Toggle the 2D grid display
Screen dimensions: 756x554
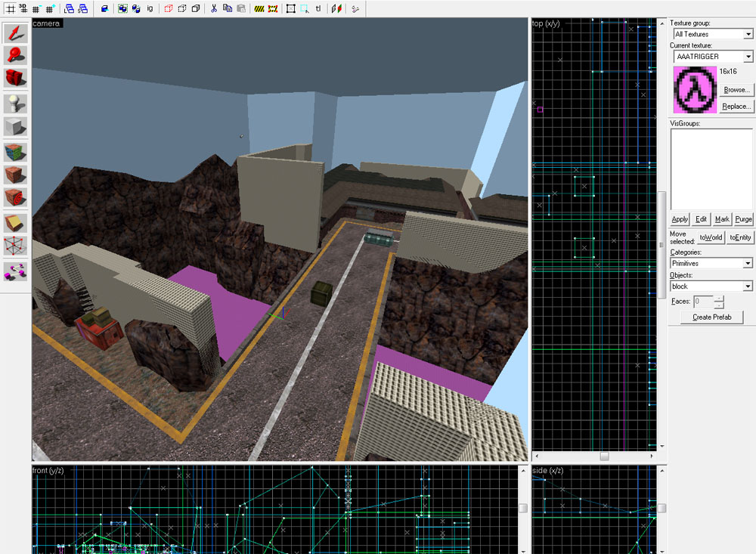tap(10, 8)
